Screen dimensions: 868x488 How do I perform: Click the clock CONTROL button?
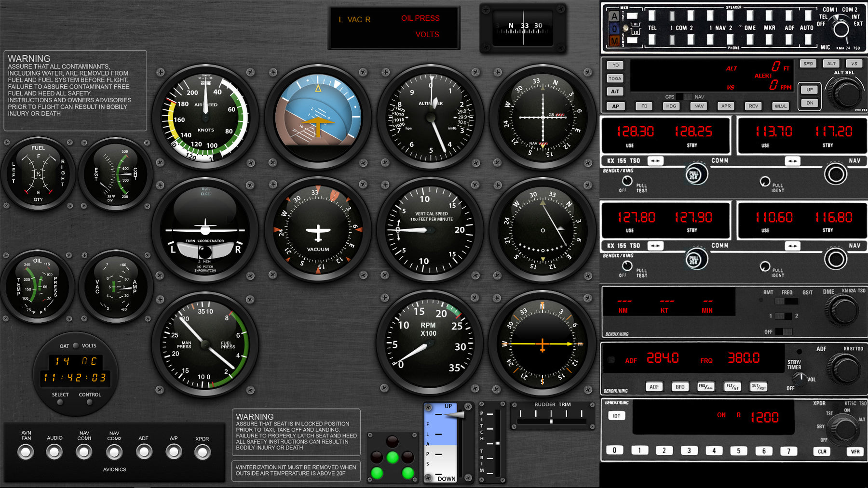(90, 402)
